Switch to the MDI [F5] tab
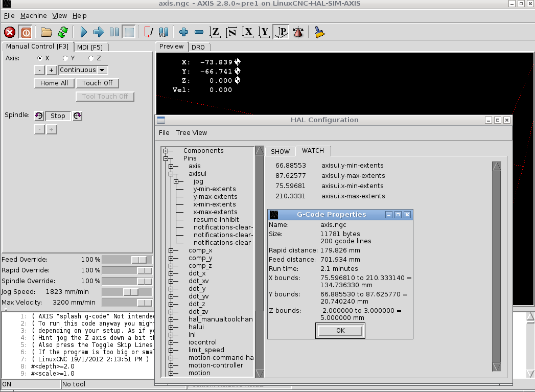Screen dimensions: 535x392 pos(90,47)
